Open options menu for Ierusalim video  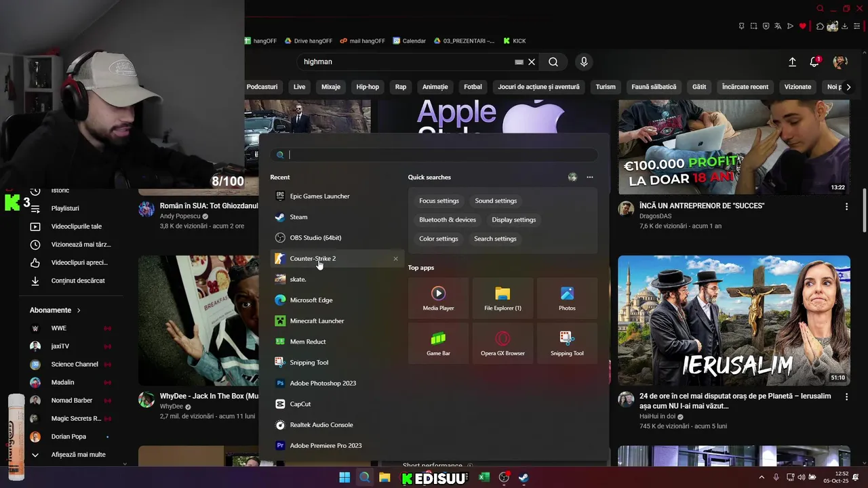[846, 396]
